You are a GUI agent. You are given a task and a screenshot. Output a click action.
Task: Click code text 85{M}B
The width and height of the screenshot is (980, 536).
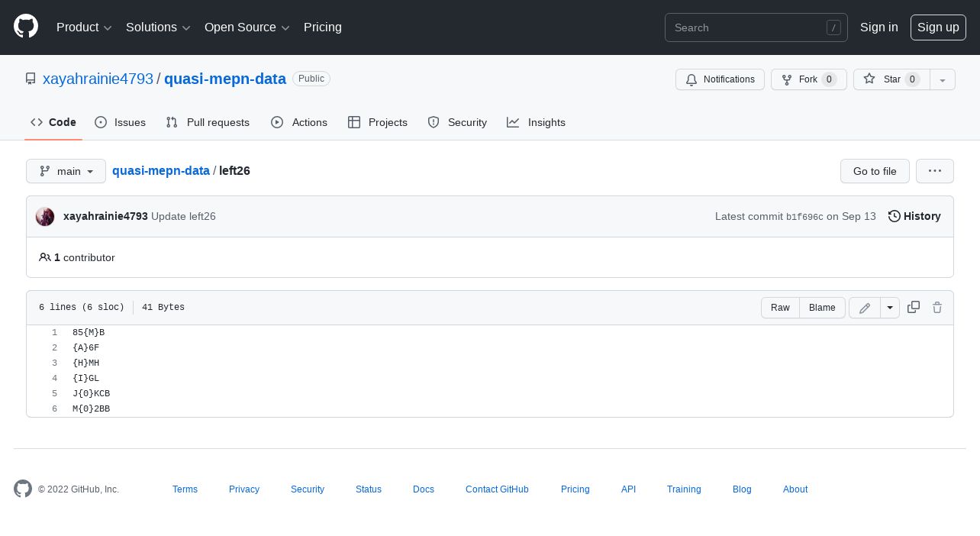pos(89,333)
